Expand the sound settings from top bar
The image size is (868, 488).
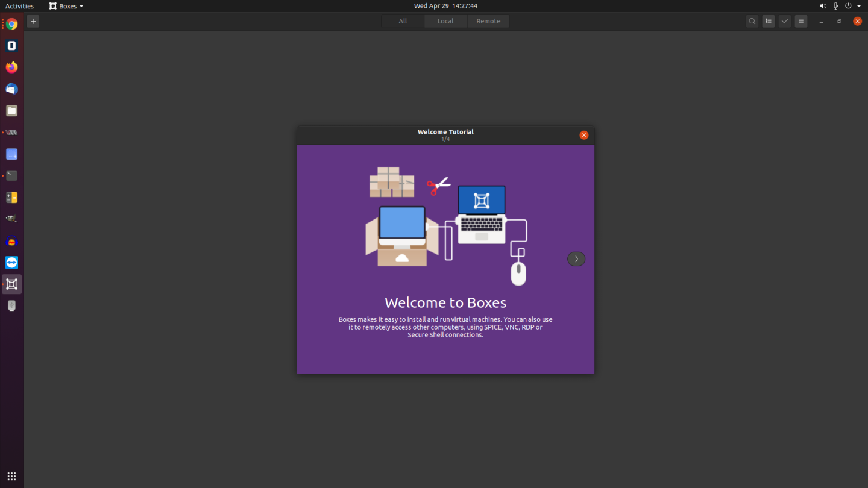(822, 5)
